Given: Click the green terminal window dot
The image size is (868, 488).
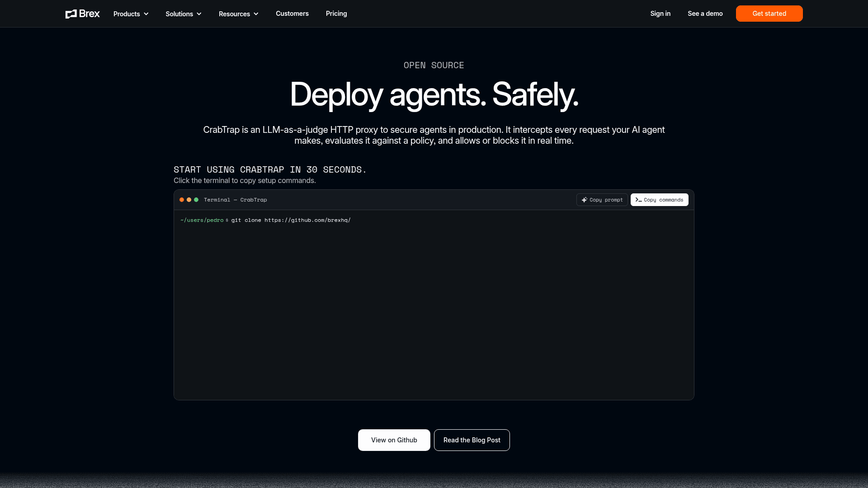Looking at the screenshot, I should click(x=196, y=200).
